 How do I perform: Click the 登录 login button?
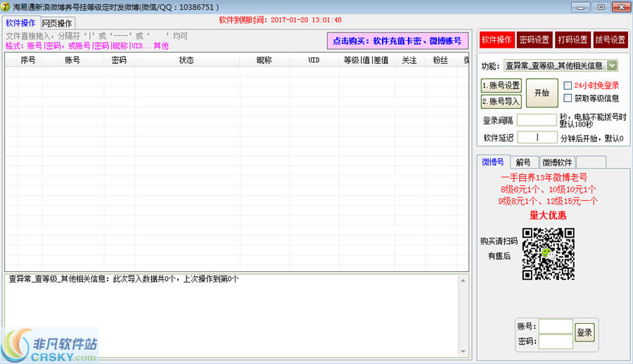pyautogui.click(x=584, y=332)
